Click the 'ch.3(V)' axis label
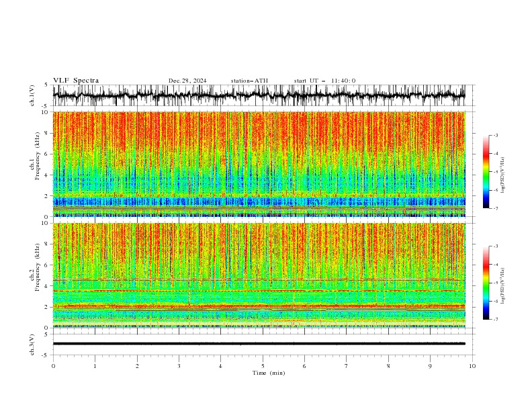532x411 pixels. pyautogui.click(x=32, y=345)
